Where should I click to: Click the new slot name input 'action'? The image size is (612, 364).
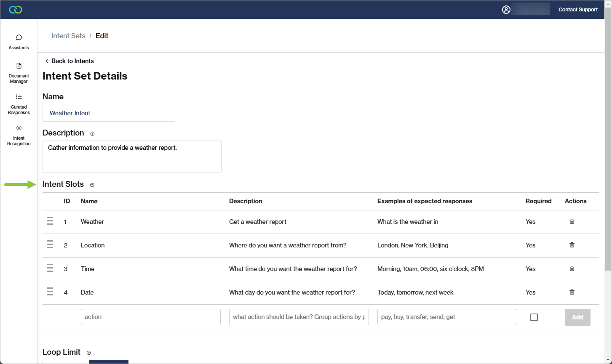point(150,317)
